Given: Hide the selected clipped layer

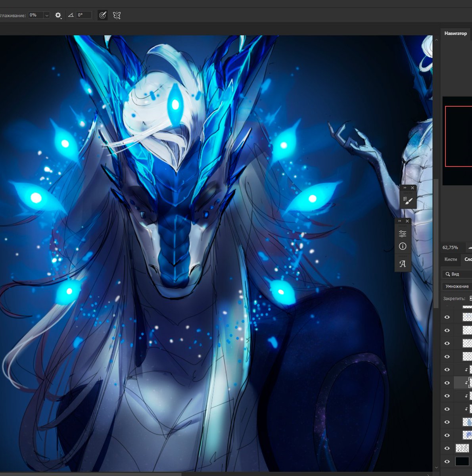Looking at the screenshot, I should click(x=447, y=383).
